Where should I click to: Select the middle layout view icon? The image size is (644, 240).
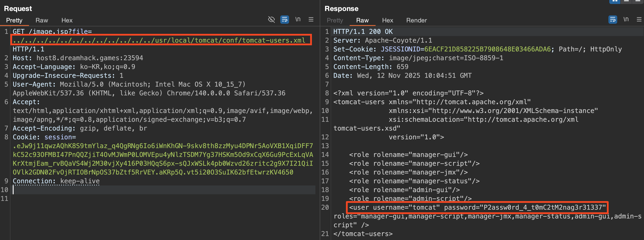click(x=626, y=1)
